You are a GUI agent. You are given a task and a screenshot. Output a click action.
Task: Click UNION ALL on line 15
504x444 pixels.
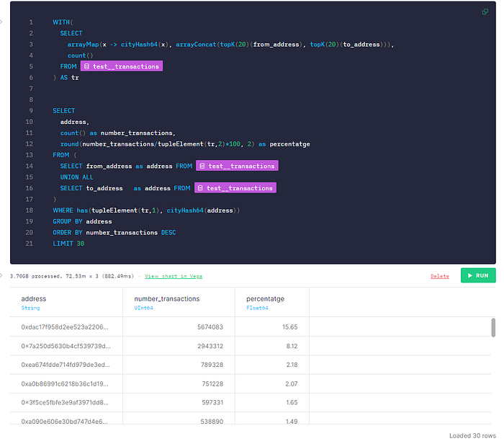point(76,177)
